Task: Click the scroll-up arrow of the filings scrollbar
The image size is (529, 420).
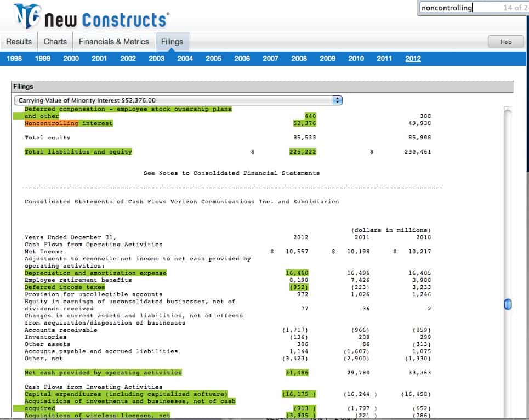Action: coord(508,110)
